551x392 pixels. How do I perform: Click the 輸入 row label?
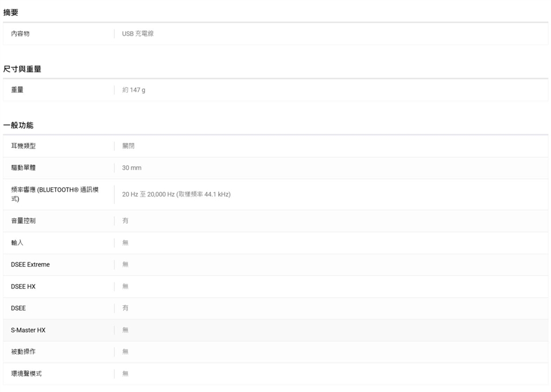pyautogui.click(x=17, y=243)
